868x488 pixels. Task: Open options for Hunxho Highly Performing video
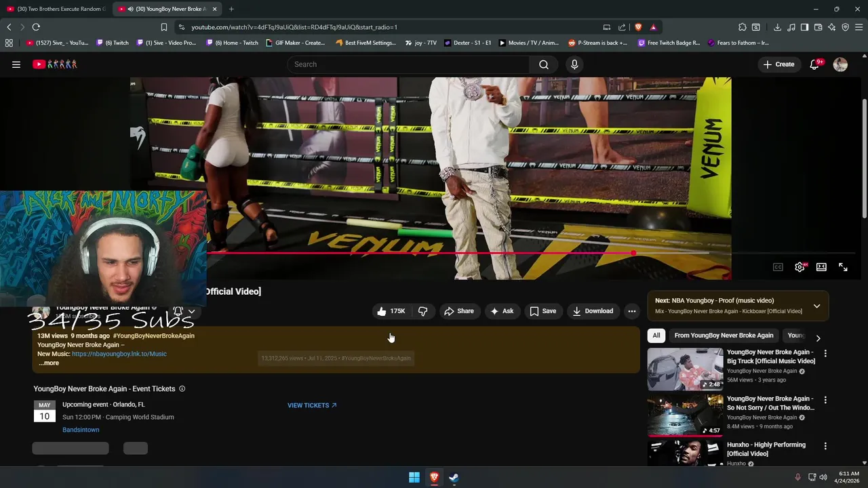[x=825, y=446]
